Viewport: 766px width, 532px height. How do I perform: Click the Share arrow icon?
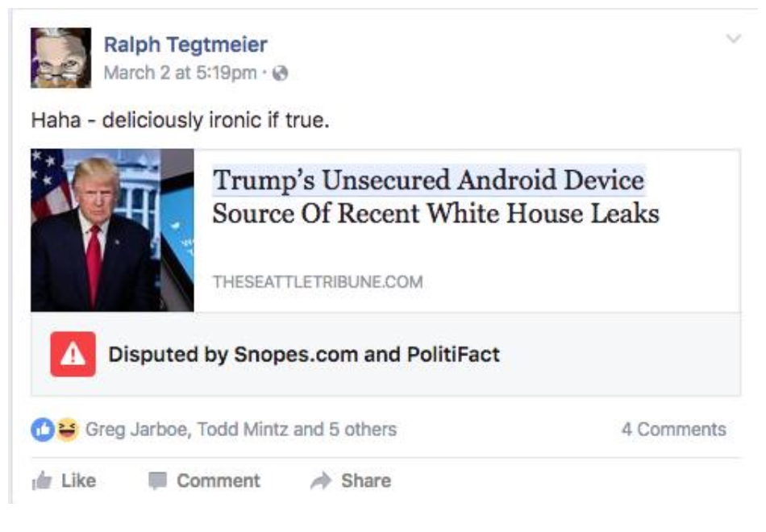(322, 480)
